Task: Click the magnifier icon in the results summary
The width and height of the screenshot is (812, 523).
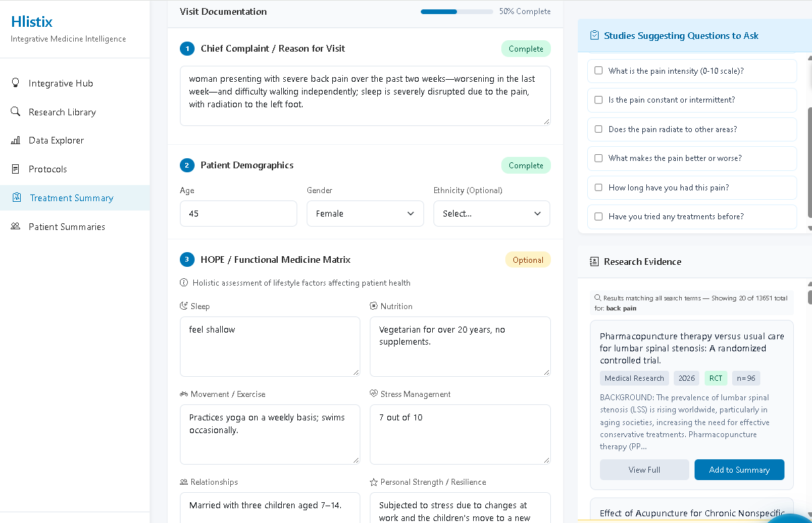Action: click(x=597, y=298)
